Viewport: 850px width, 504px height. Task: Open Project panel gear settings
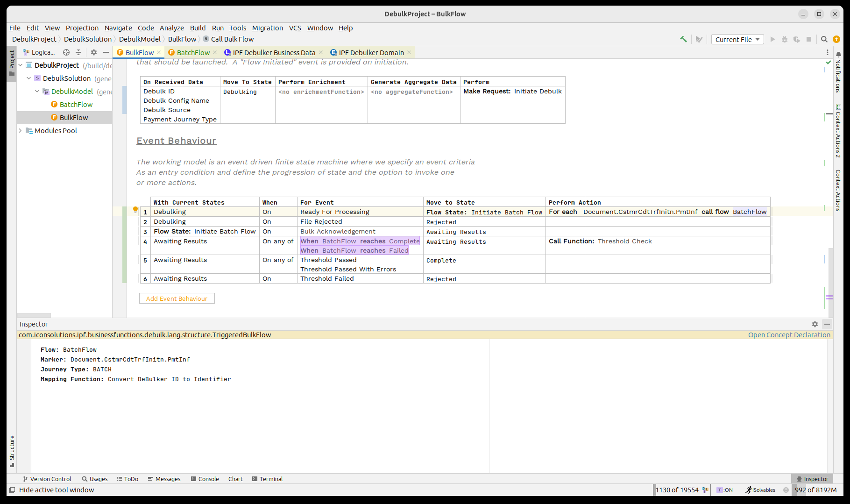[x=94, y=52]
